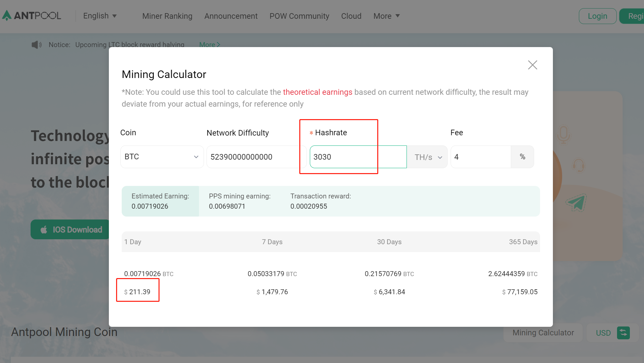The width and height of the screenshot is (644, 363).
Task: Click the Apple icon on iOS Download button
Action: click(x=44, y=229)
